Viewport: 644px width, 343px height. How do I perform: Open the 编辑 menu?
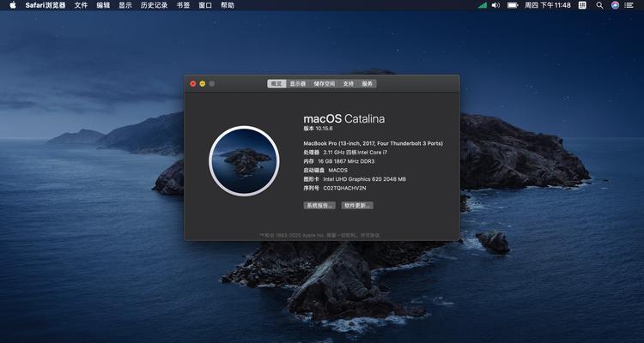103,5
